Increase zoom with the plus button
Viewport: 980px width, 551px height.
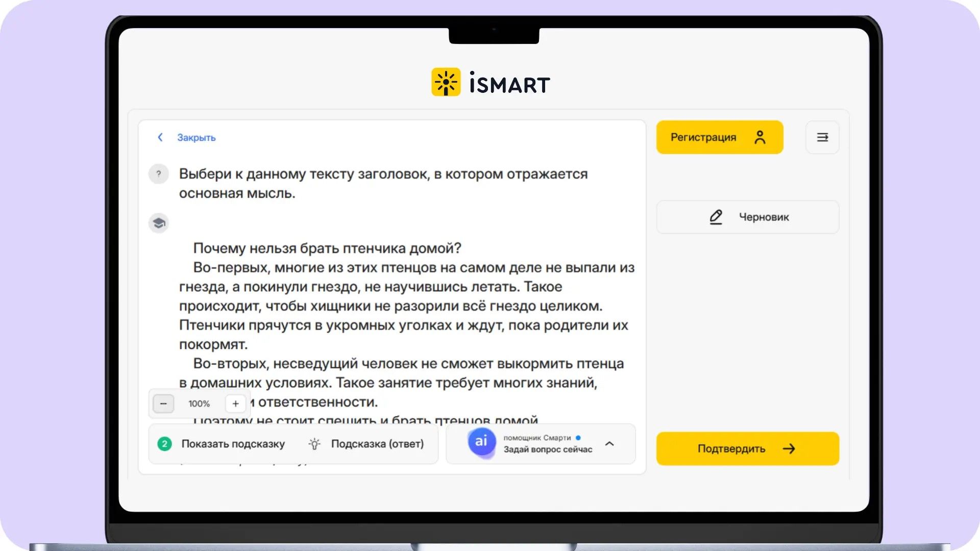coord(235,404)
